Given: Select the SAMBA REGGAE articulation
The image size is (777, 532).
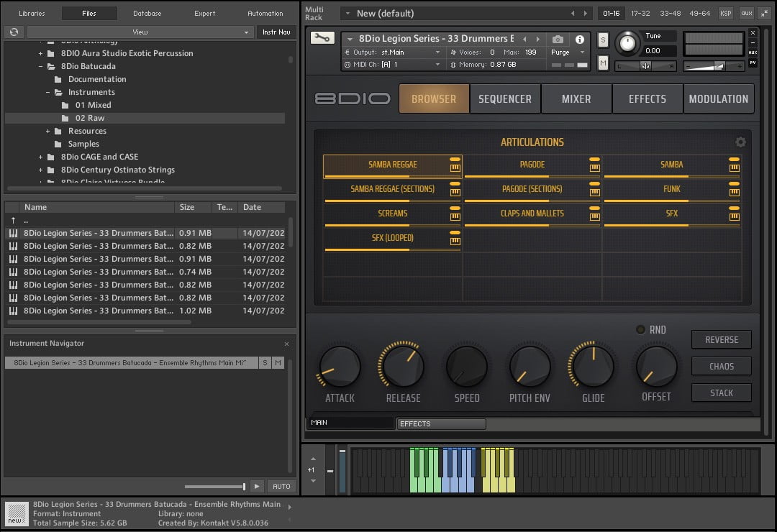Looking at the screenshot, I should [x=393, y=166].
